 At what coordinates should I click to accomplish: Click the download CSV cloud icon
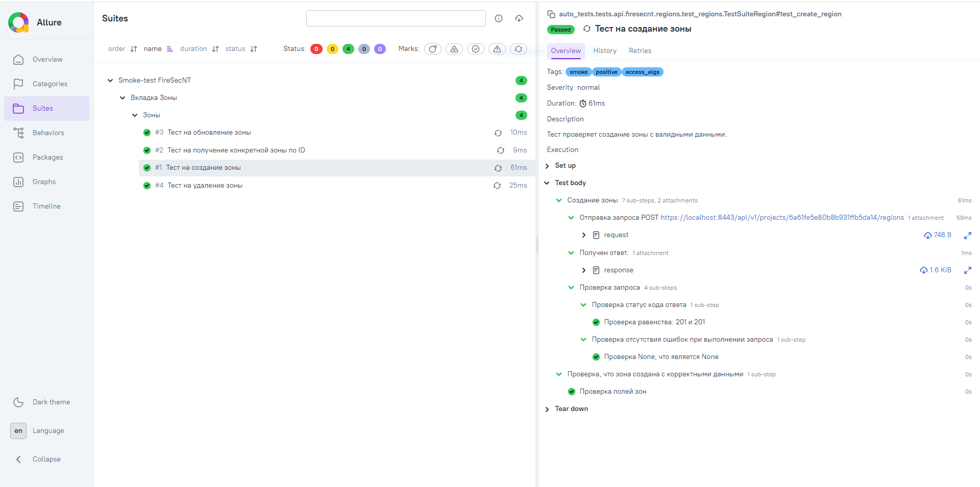(x=519, y=18)
